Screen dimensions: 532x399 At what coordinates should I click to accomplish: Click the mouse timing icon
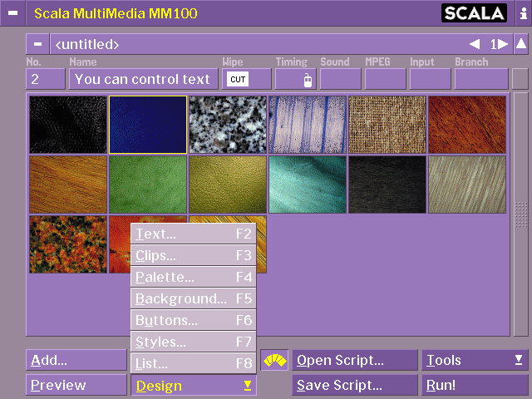307,80
